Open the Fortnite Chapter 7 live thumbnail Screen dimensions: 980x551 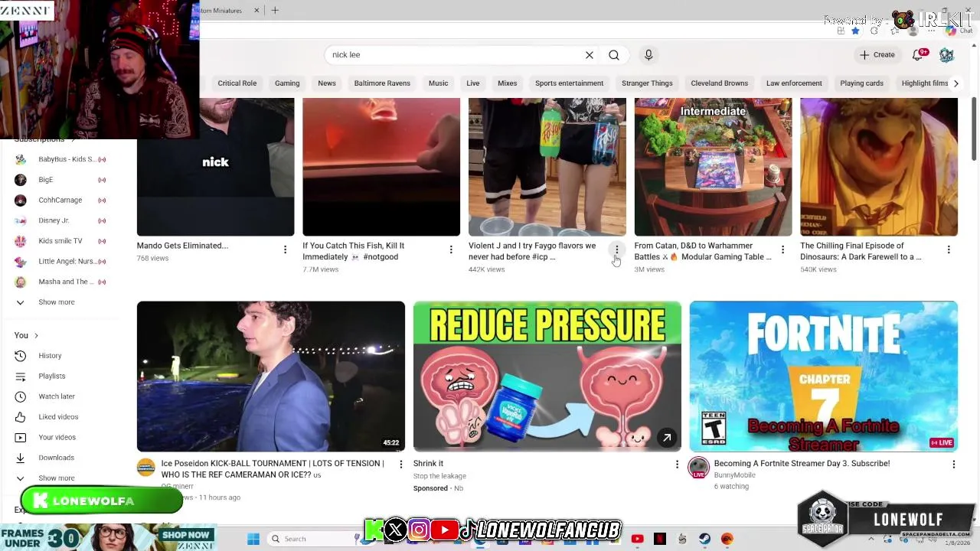click(823, 376)
